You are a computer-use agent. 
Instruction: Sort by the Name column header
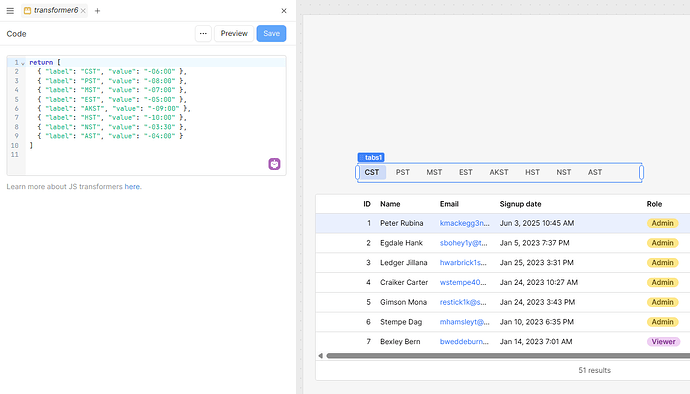tap(390, 204)
